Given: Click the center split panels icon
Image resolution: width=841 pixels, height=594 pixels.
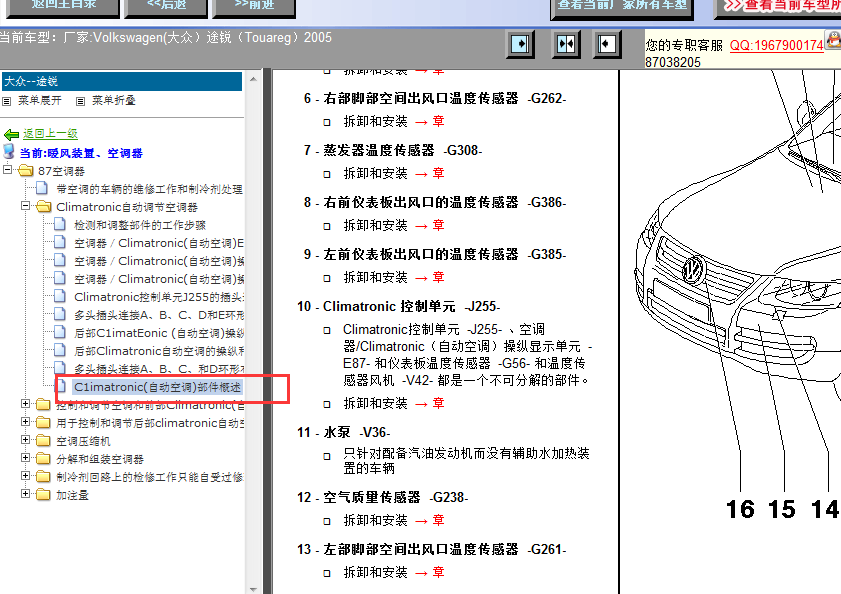Looking at the screenshot, I should pos(566,44).
